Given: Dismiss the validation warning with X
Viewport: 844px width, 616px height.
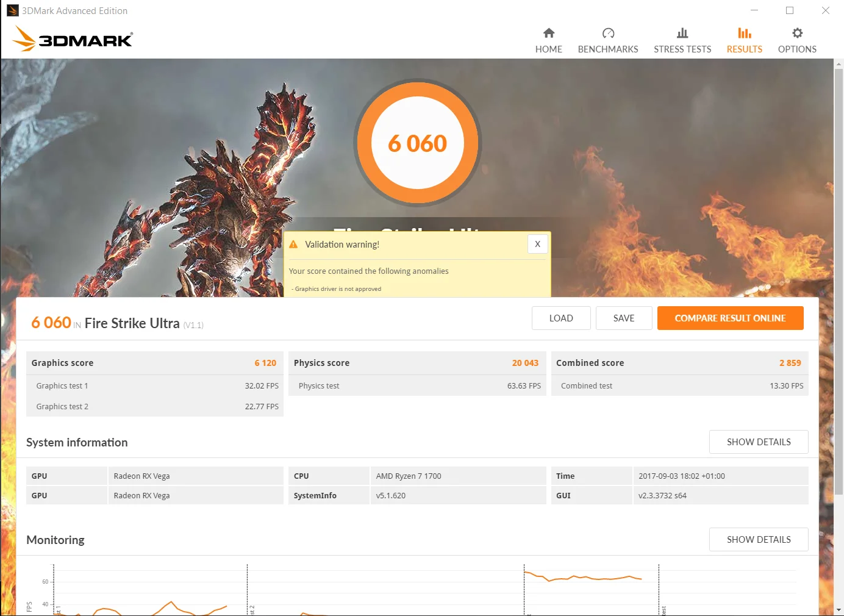Looking at the screenshot, I should coord(537,244).
